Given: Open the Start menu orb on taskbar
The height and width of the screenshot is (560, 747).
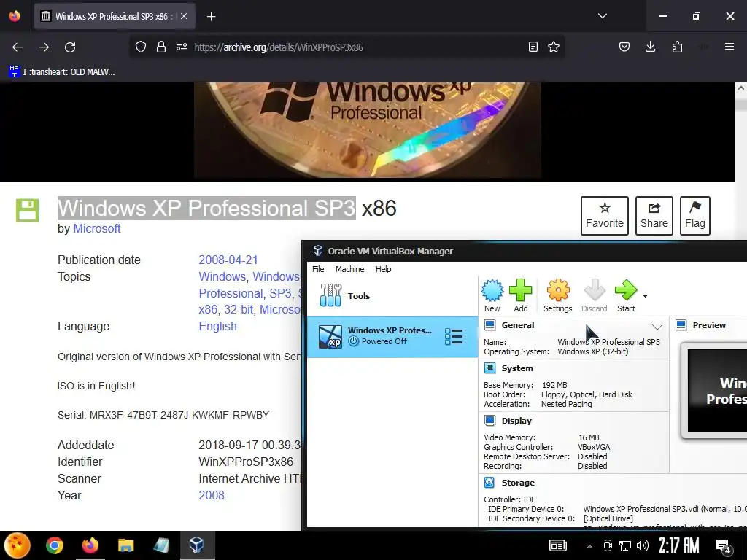Looking at the screenshot, I should click(18, 545).
